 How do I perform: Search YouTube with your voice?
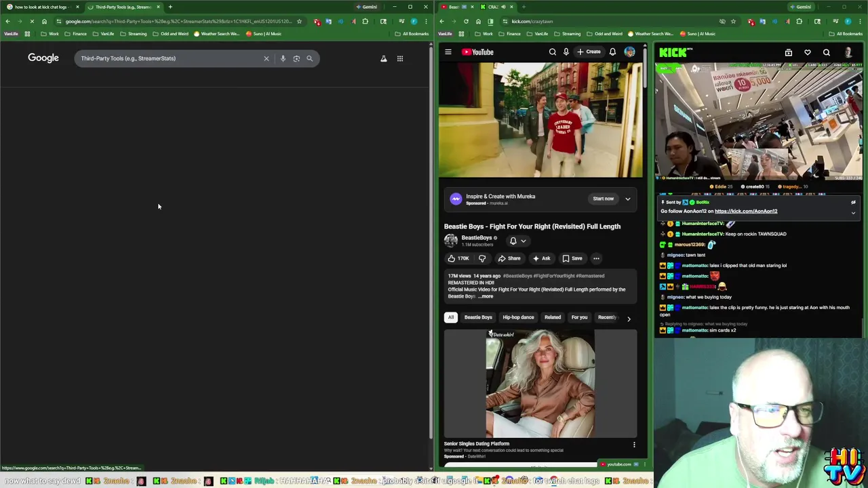click(566, 52)
